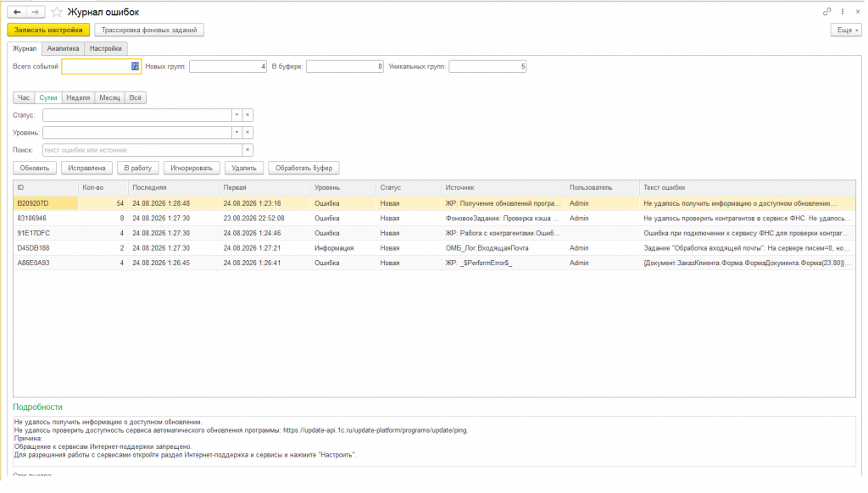
Task: Sort by the Источник column header
Action: pos(504,188)
